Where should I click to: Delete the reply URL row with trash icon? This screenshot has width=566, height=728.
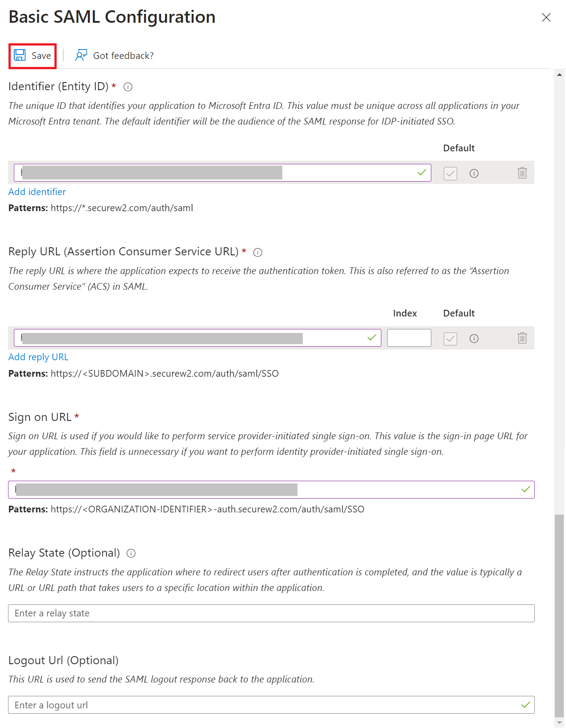point(522,338)
